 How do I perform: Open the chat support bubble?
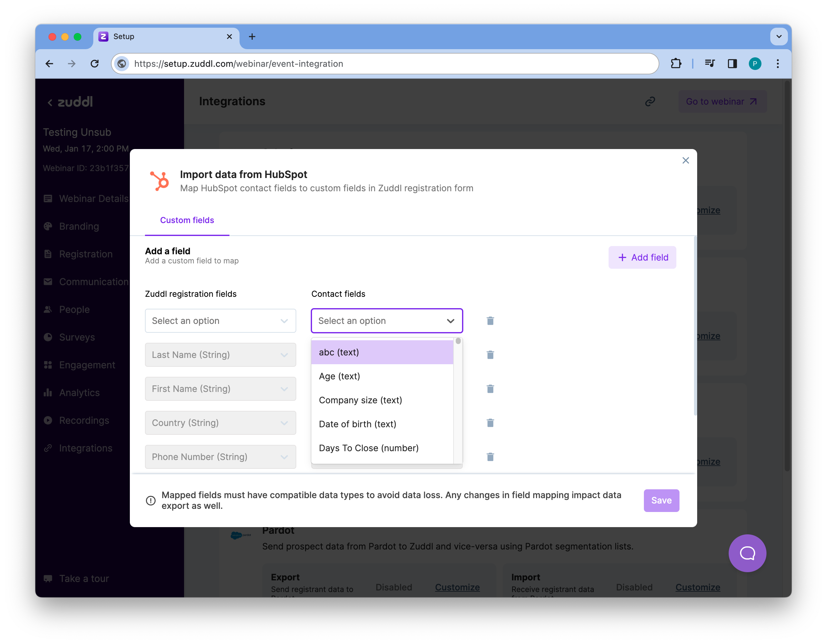coord(747,553)
